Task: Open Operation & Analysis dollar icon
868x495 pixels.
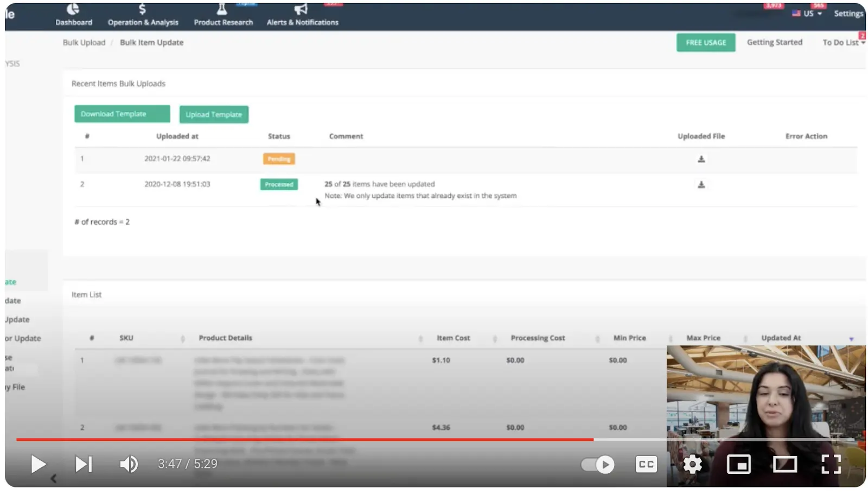Action: coord(142,9)
